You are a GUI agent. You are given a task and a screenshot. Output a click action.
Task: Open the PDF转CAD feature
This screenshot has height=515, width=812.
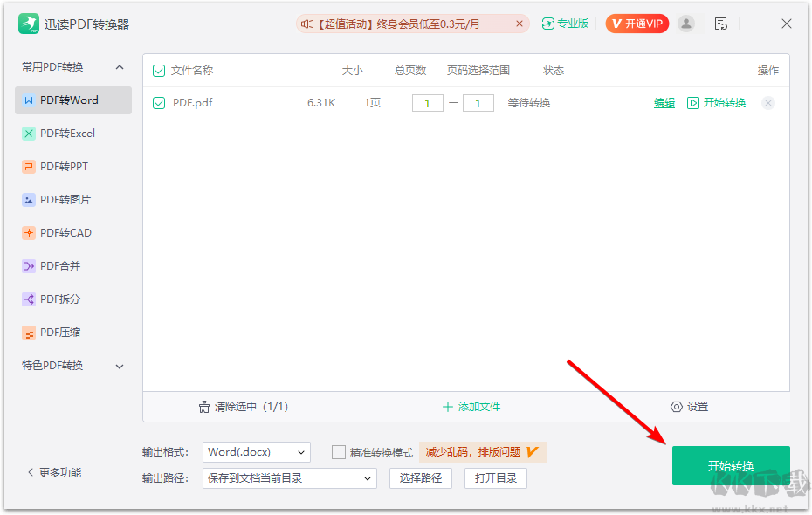pyautogui.click(x=68, y=232)
